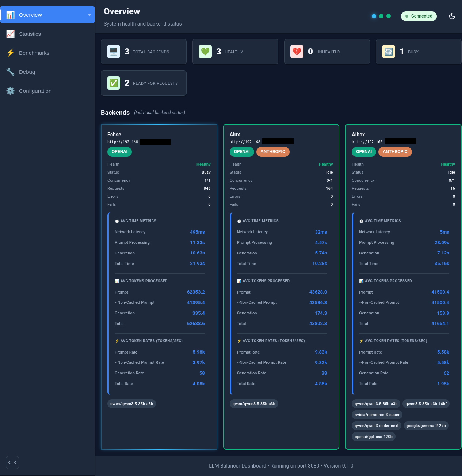Screen dimensions: 462x476
Task: Click the qwen/qwen3-coder-next model tag
Action: point(377,426)
